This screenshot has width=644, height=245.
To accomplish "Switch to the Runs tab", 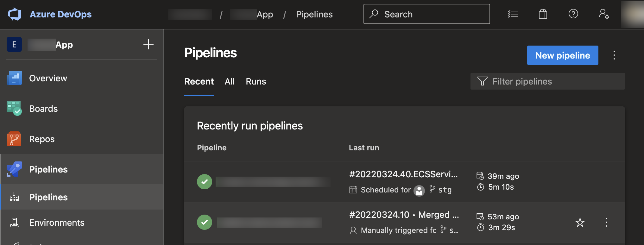I will point(256,82).
